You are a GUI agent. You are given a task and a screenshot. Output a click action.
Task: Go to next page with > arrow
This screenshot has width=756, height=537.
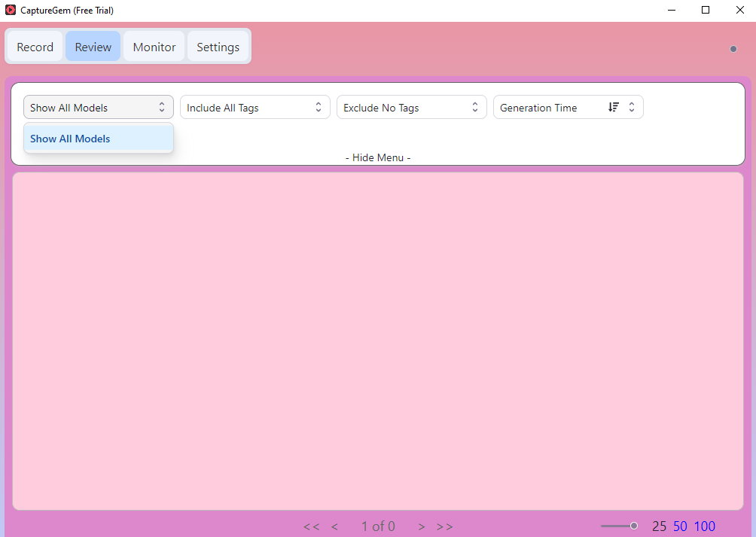422,526
